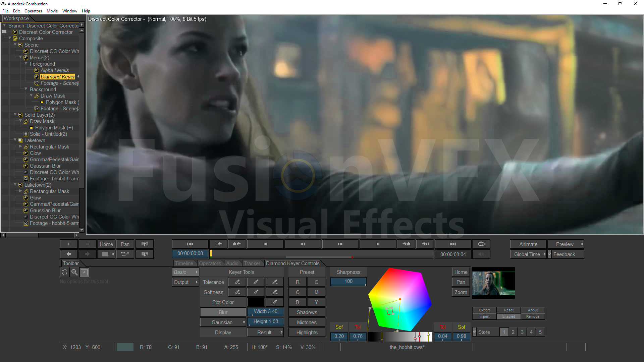The height and width of the screenshot is (362, 644).
Task: Click the down-arrow operator navigation icon
Action: point(145,254)
